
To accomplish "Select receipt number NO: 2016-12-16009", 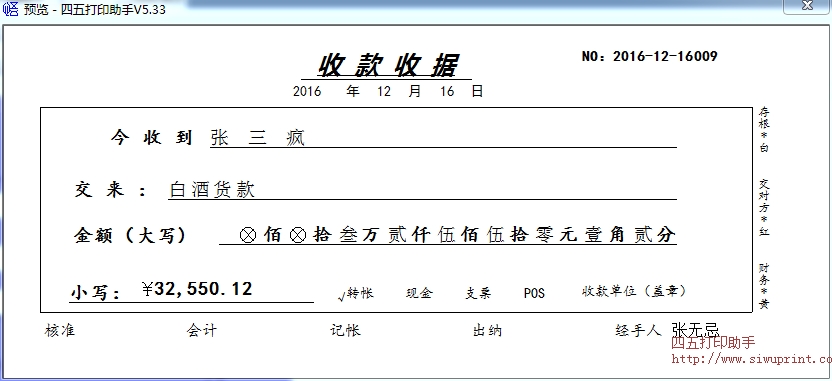I will [x=649, y=56].
